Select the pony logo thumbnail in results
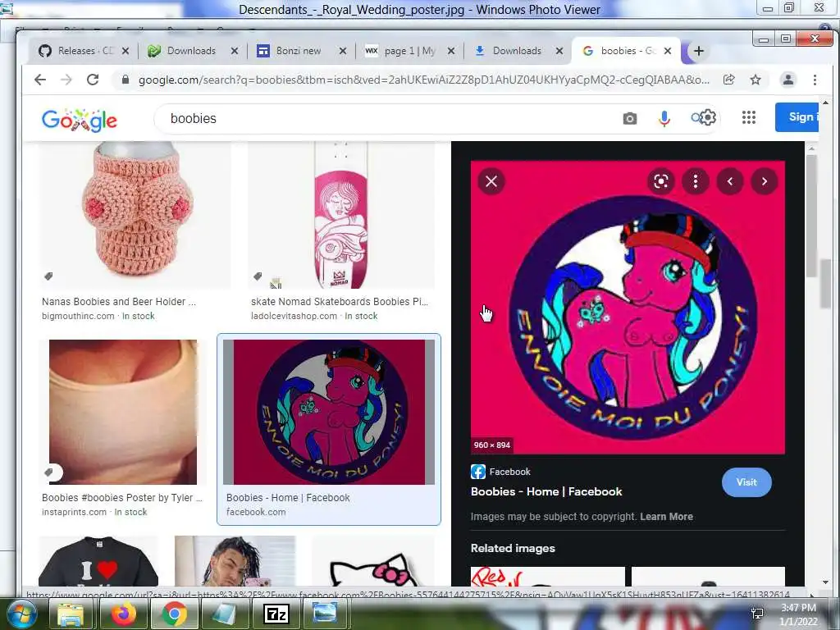Screen dimensions: 840x630 (329, 412)
